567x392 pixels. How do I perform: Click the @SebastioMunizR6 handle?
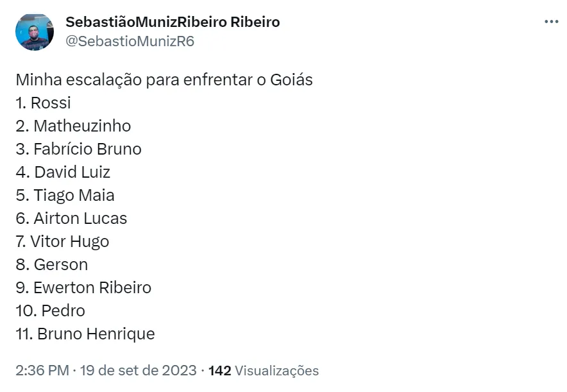click(x=130, y=41)
